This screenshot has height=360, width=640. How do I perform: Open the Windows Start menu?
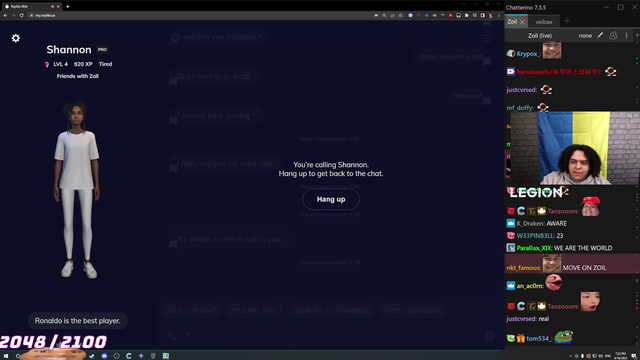point(6,356)
